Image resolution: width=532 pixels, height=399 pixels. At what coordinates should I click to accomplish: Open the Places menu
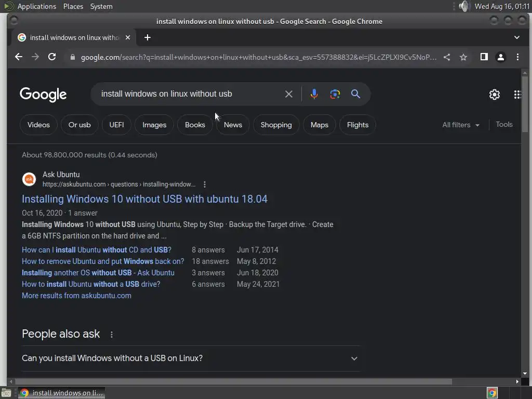pyautogui.click(x=73, y=6)
